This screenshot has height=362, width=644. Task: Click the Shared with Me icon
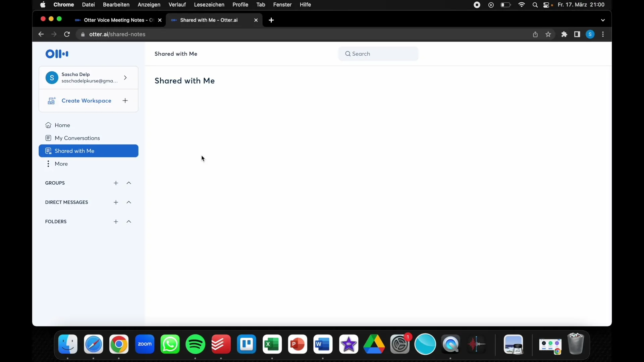pos(48,151)
